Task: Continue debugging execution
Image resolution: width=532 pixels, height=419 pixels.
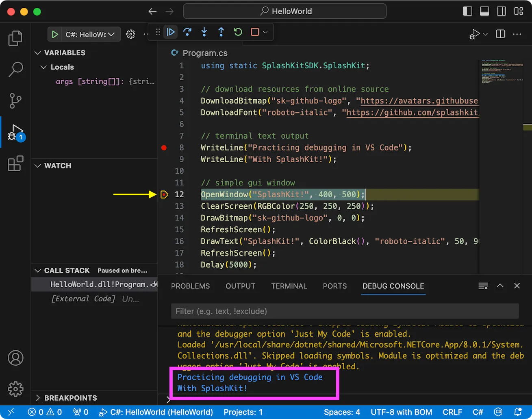Action: tap(171, 32)
